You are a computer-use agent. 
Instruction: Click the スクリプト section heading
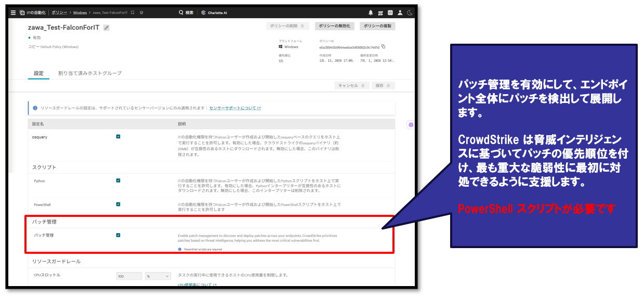click(44, 167)
